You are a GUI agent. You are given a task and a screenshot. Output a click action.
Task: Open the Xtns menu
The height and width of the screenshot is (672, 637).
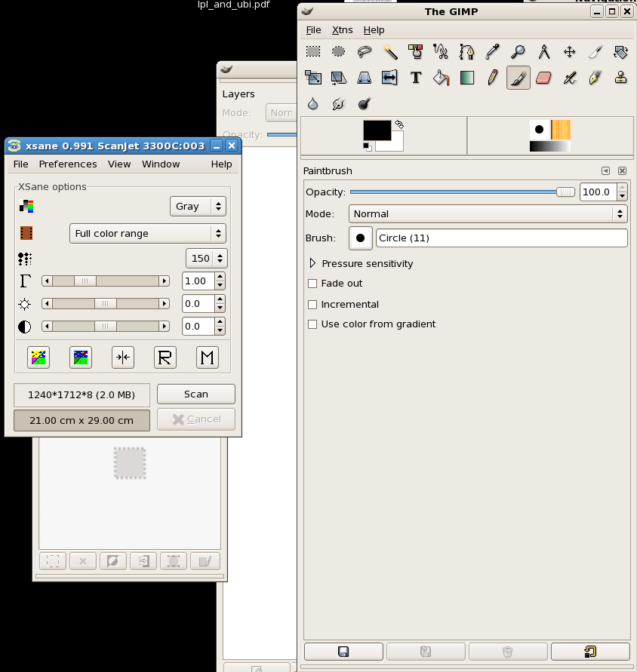[x=343, y=30]
